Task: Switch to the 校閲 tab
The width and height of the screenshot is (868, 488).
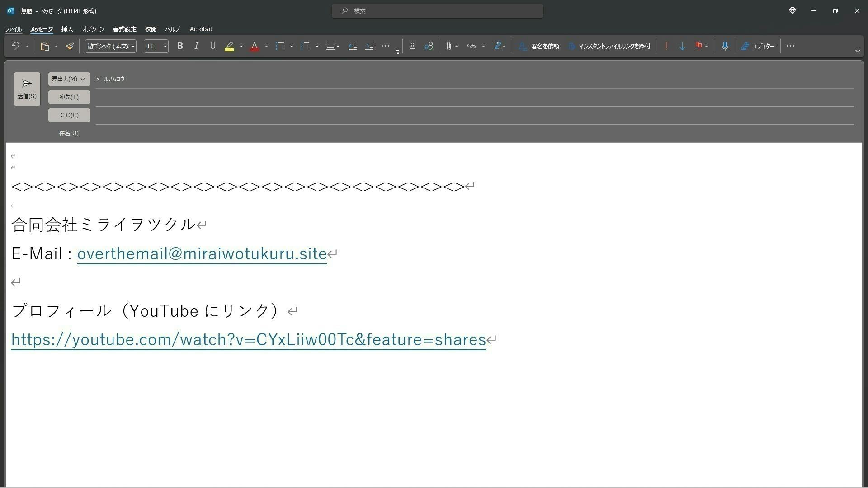Action: click(151, 29)
